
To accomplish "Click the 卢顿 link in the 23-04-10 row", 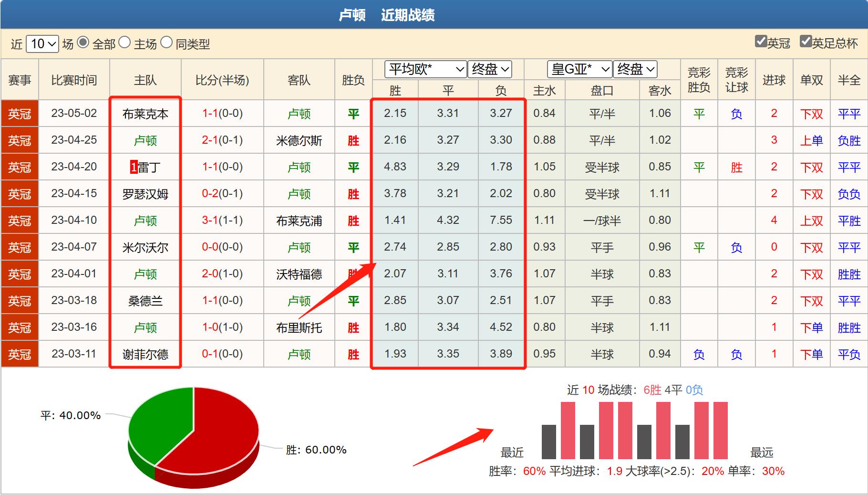I will point(145,220).
